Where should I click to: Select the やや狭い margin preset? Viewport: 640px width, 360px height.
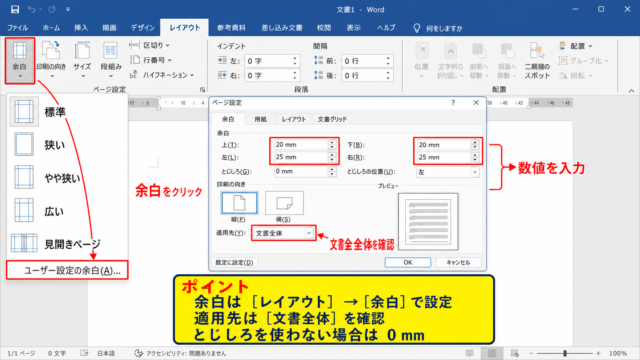(x=67, y=178)
